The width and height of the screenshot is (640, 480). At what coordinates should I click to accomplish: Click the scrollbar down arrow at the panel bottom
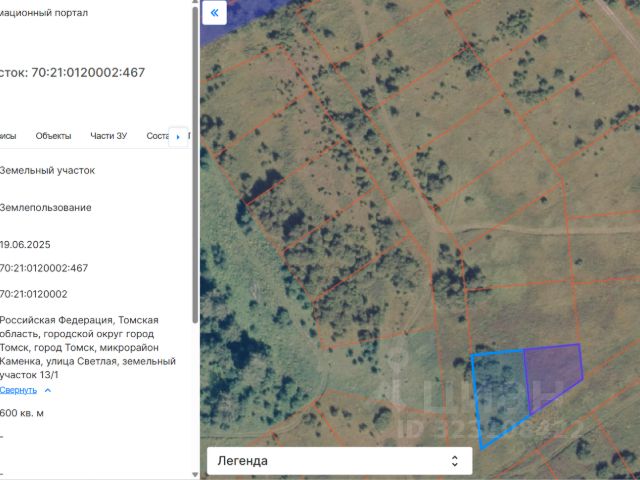[x=195, y=475]
